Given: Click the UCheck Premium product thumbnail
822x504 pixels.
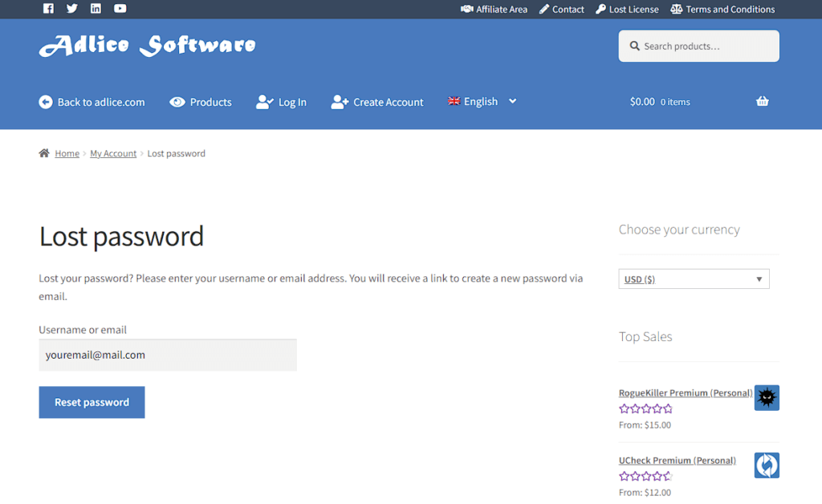Looking at the screenshot, I should 767,465.
